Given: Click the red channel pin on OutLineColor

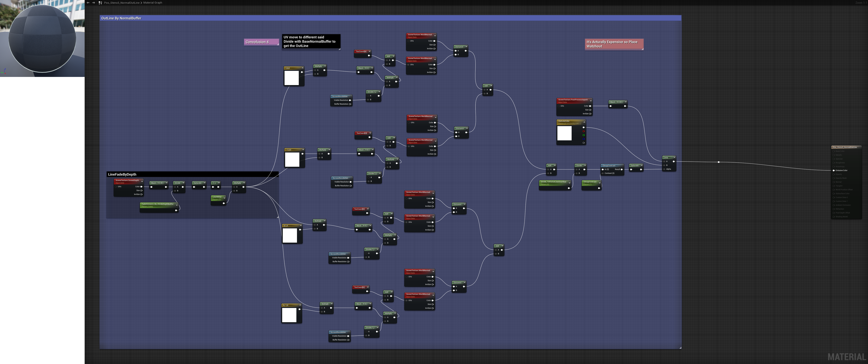Looking at the screenshot, I should pos(584,131).
